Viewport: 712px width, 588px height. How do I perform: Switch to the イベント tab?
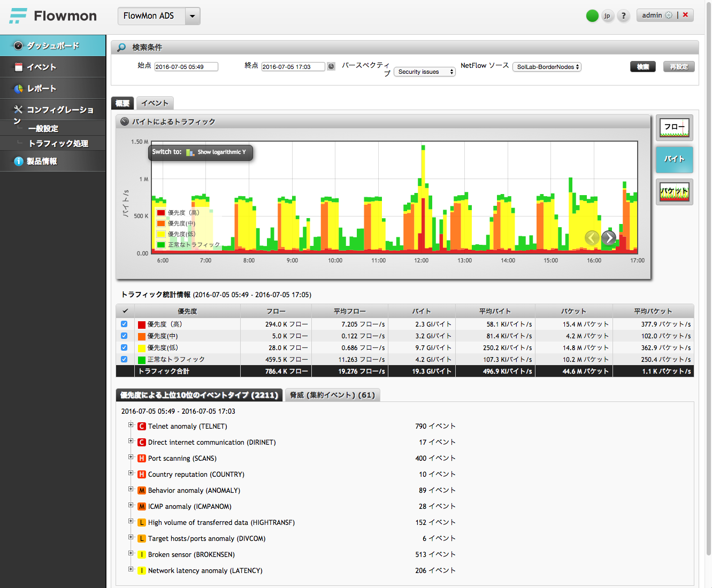[x=155, y=103]
